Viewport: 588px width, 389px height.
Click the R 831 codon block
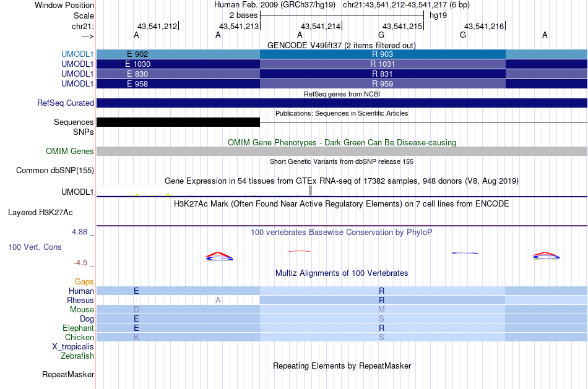click(x=383, y=74)
